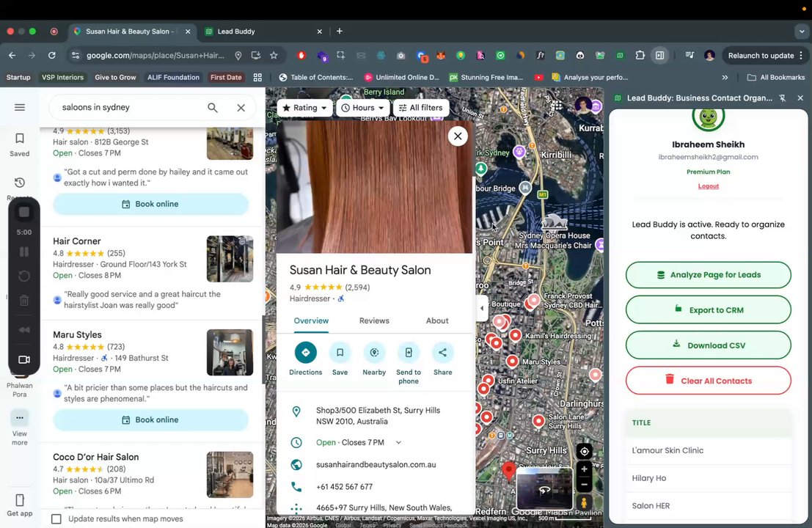
Task: Click the map zoom out minus button
Action: point(584,485)
